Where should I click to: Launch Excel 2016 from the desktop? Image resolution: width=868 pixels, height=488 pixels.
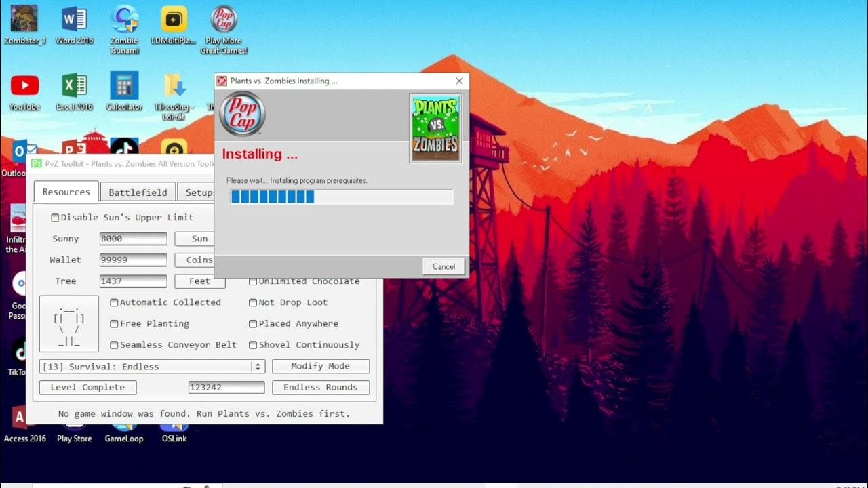(x=75, y=91)
